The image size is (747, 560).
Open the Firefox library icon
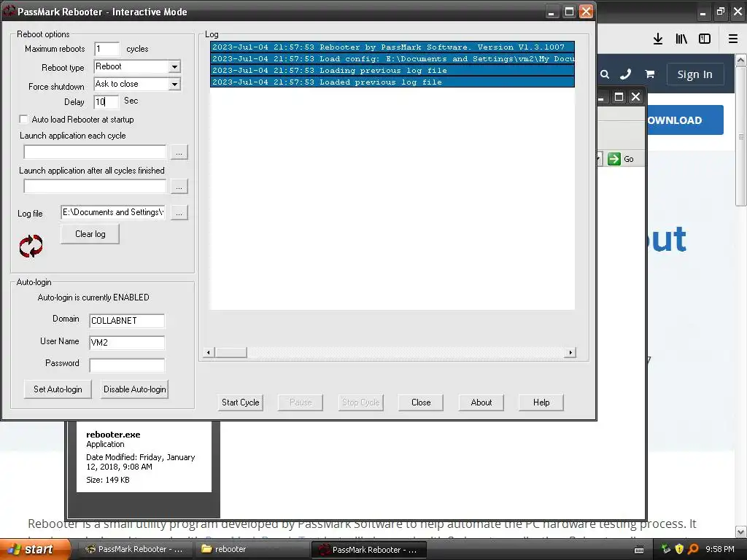click(681, 39)
